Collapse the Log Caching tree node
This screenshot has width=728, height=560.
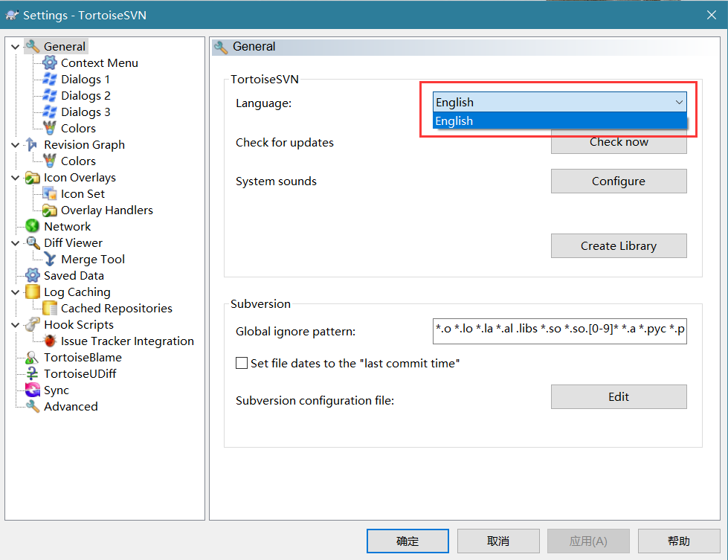pyautogui.click(x=16, y=292)
